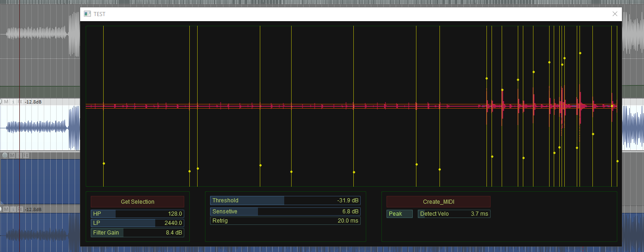Open FX on the bottom media item

pos(20,209)
